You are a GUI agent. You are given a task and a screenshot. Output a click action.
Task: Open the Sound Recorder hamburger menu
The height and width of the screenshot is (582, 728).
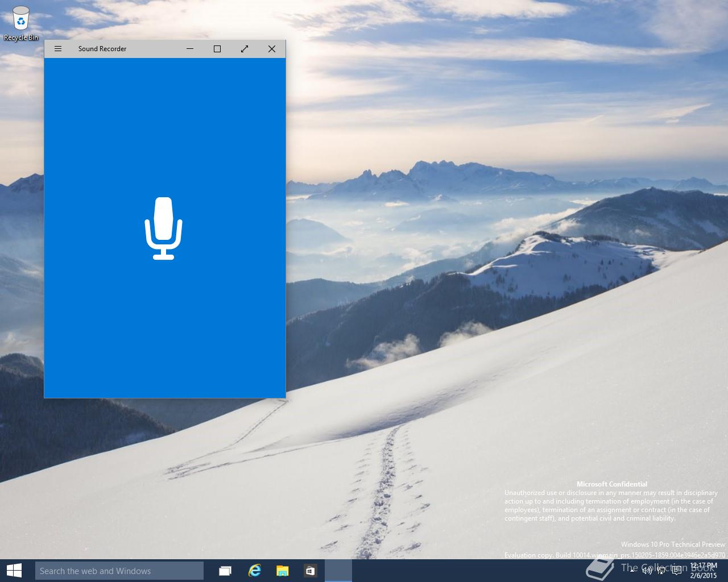[x=57, y=49]
